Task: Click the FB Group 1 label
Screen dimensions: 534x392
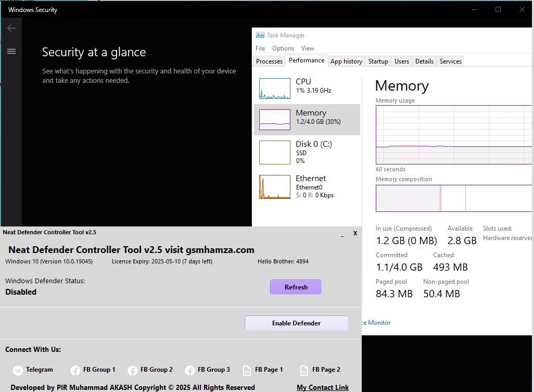Action: (99, 370)
